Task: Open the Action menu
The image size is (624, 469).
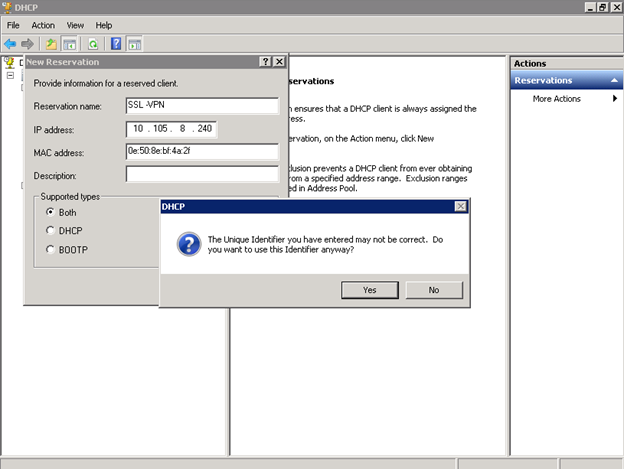Action: click(43, 25)
